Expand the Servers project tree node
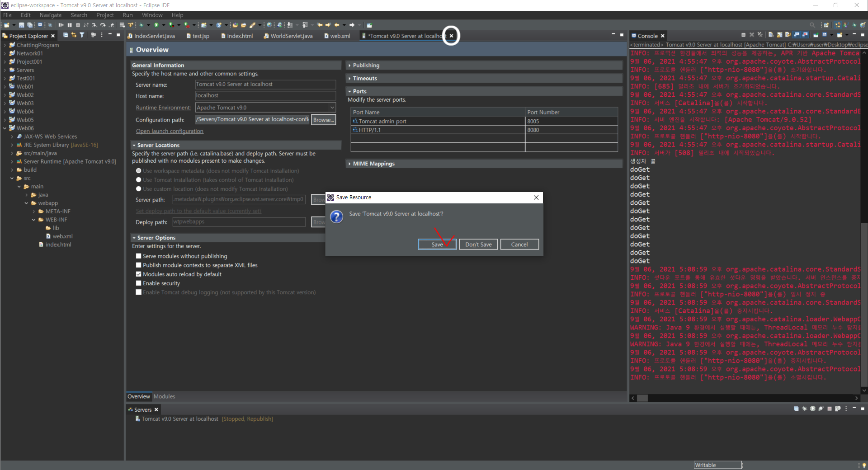Viewport: 868px width, 470px height. click(5, 70)
